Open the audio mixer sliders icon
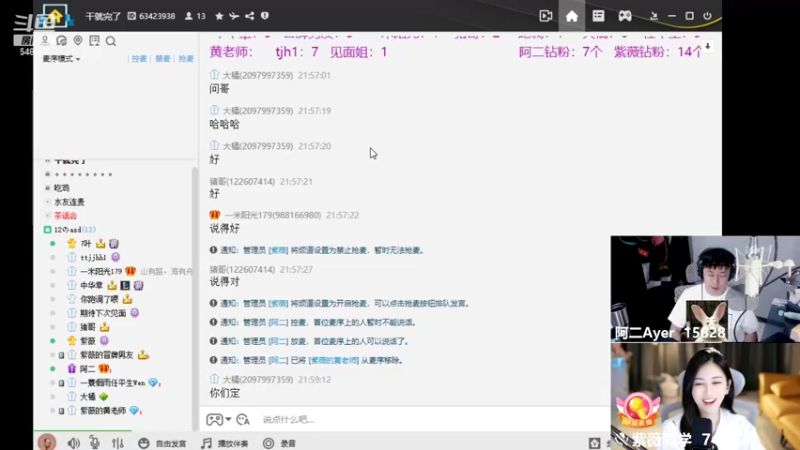Image resolution: width=800 pixels, height=450 pixels. point(118,443)
